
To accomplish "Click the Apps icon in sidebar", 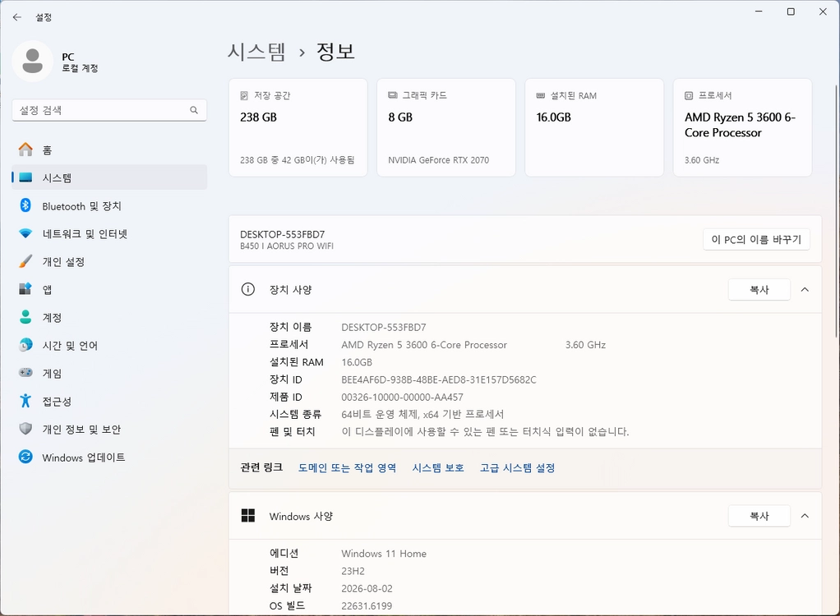I will pos(25,289).
